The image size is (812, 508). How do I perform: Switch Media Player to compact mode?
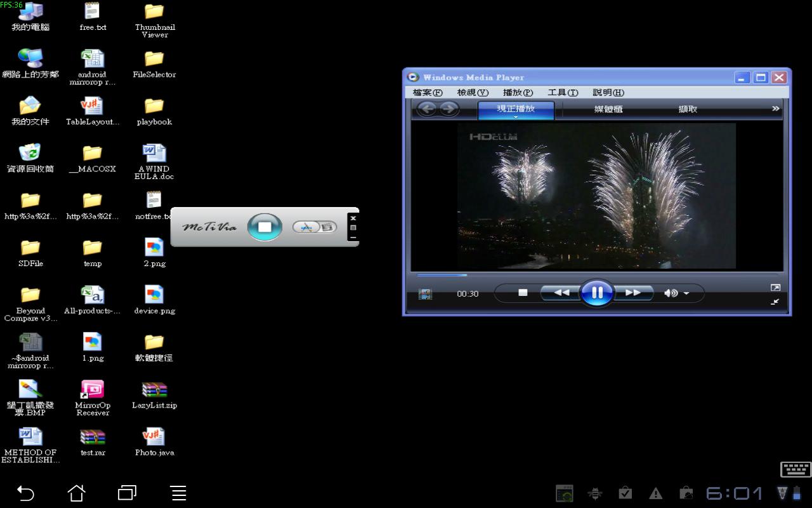pyautogui.click(x=775, y=302)
